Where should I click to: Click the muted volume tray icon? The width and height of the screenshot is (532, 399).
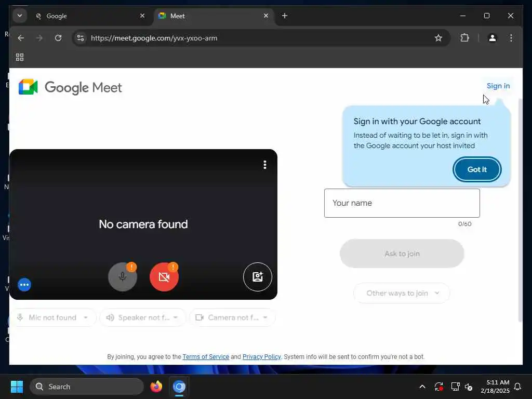click(x=469, y=387)
